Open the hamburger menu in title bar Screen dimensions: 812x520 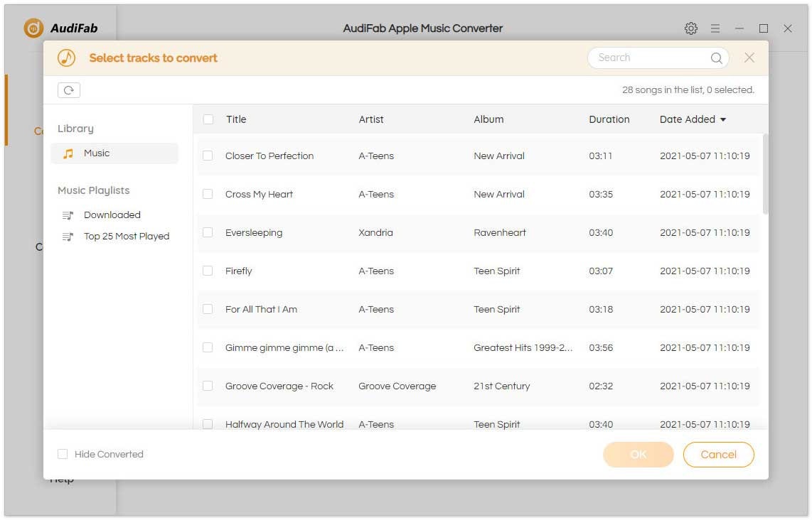(715, 28)
